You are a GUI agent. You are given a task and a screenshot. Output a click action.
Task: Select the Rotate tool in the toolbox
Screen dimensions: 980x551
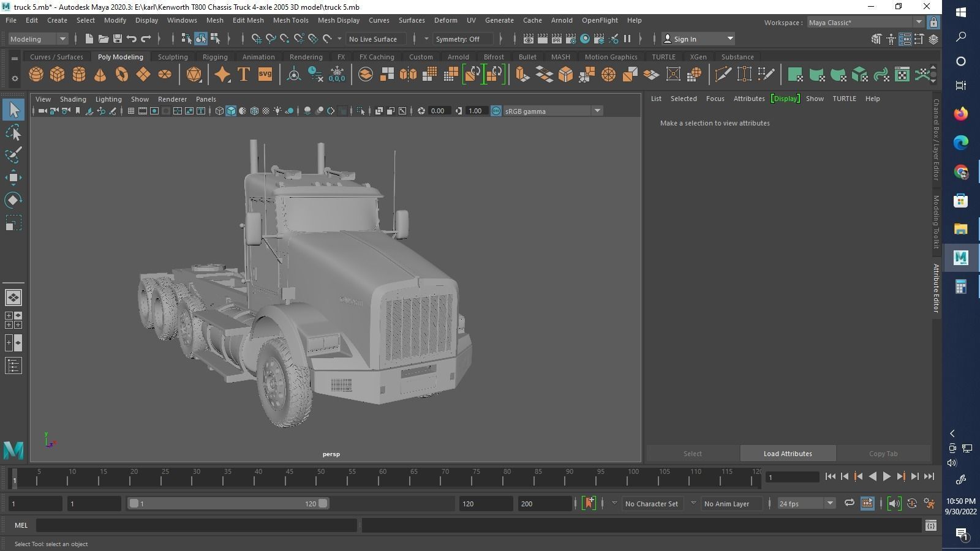13,200
